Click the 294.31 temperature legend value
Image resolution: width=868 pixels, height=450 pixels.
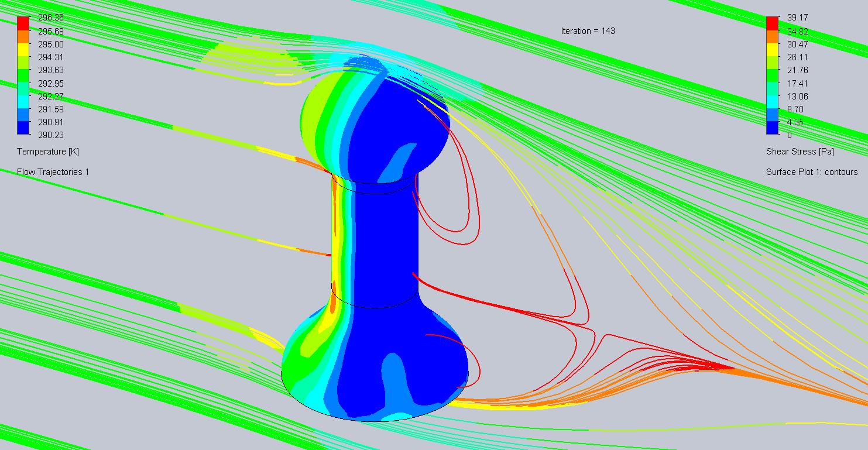click(51, 57)
